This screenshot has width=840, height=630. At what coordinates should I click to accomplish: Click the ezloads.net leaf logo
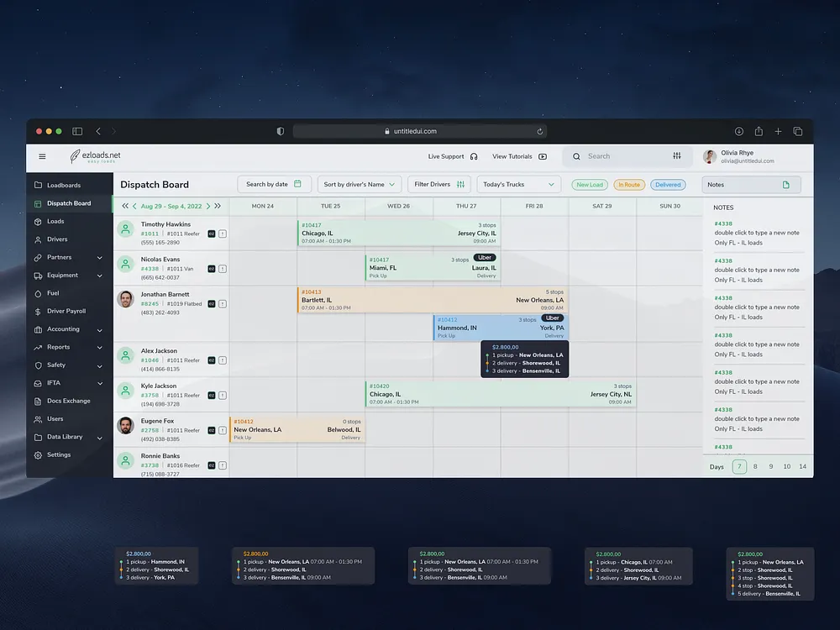coord(76,156)
